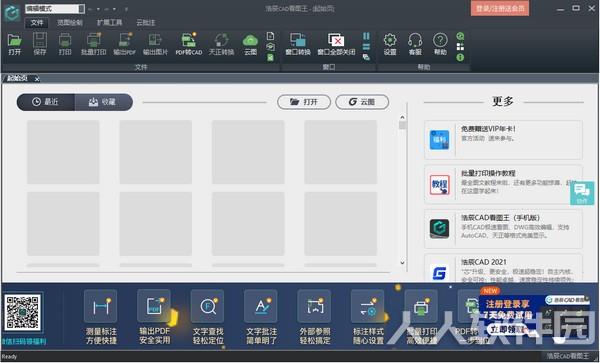Click the 文字查找 feature tile
This screenshot has width=600, height=363.
208,317
